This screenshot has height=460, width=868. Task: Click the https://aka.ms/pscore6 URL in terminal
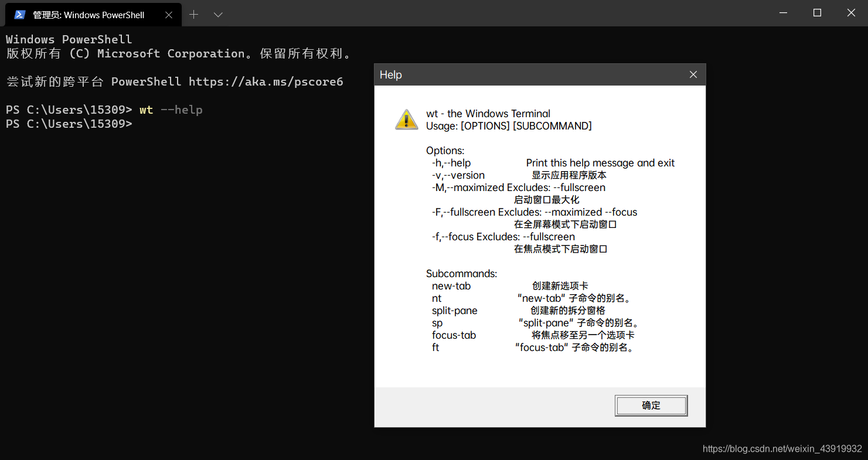point(266,81)
